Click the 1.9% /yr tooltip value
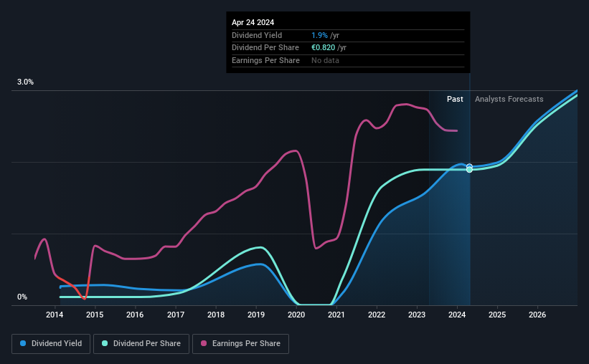Screen dimensions: 589x364 coord(325,35)
